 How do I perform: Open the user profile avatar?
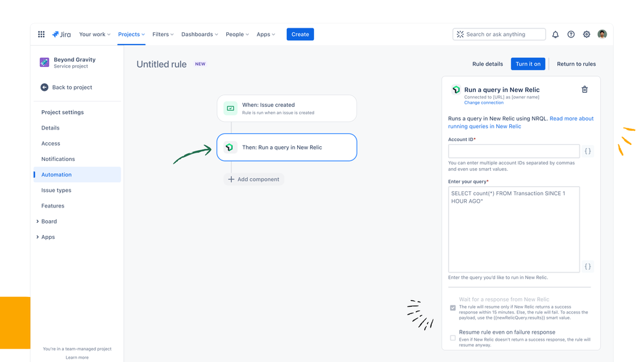[602, 35]
